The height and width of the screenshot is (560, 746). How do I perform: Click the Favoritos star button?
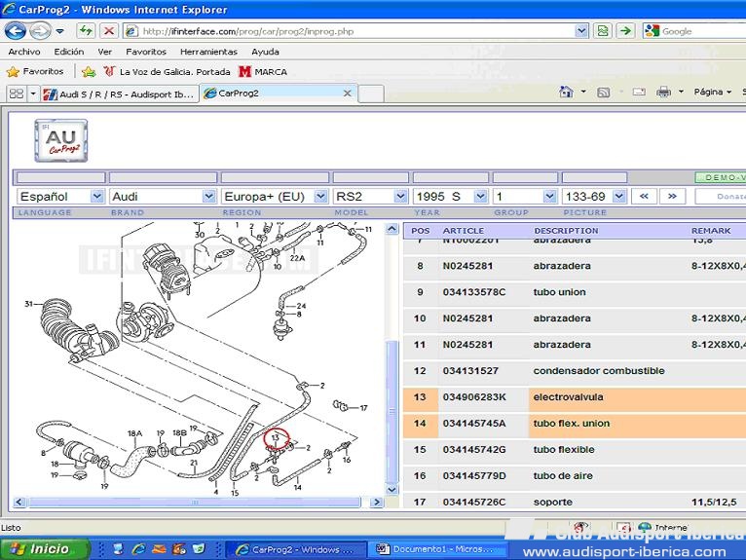coord(35,71)
